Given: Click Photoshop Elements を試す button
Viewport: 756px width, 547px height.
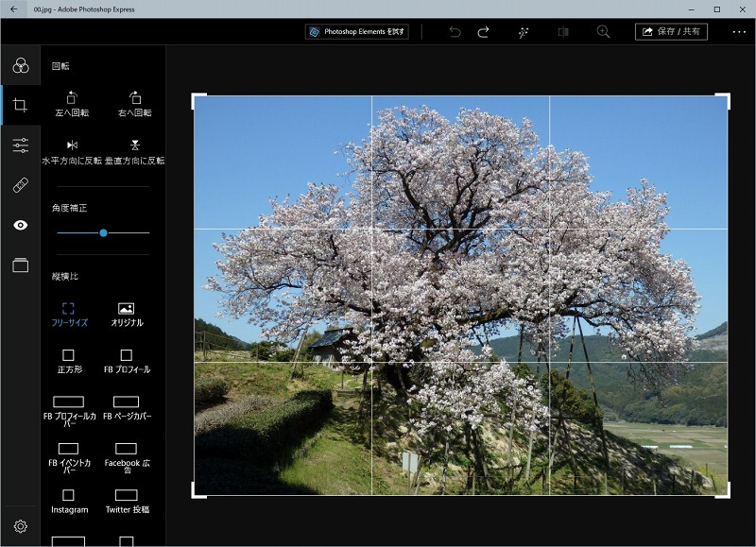Looking at the screenshot, I should (x=357, y=31).
